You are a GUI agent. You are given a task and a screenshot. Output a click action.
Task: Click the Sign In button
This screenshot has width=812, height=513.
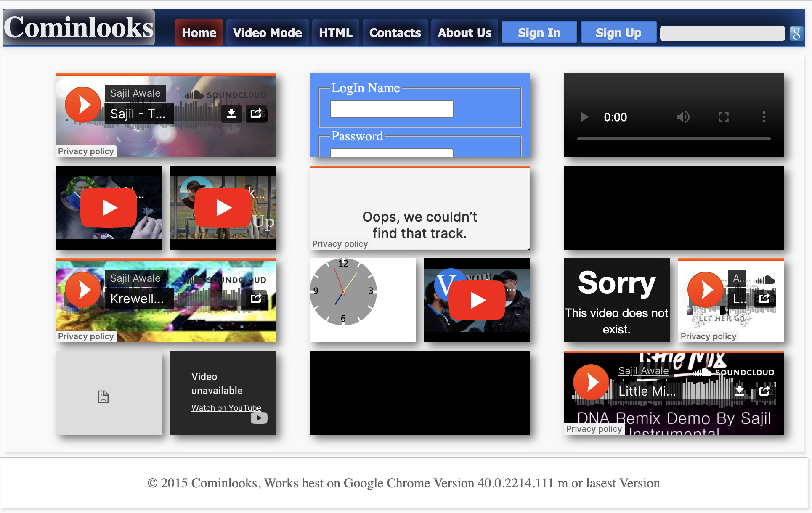(x=539, y=33)
